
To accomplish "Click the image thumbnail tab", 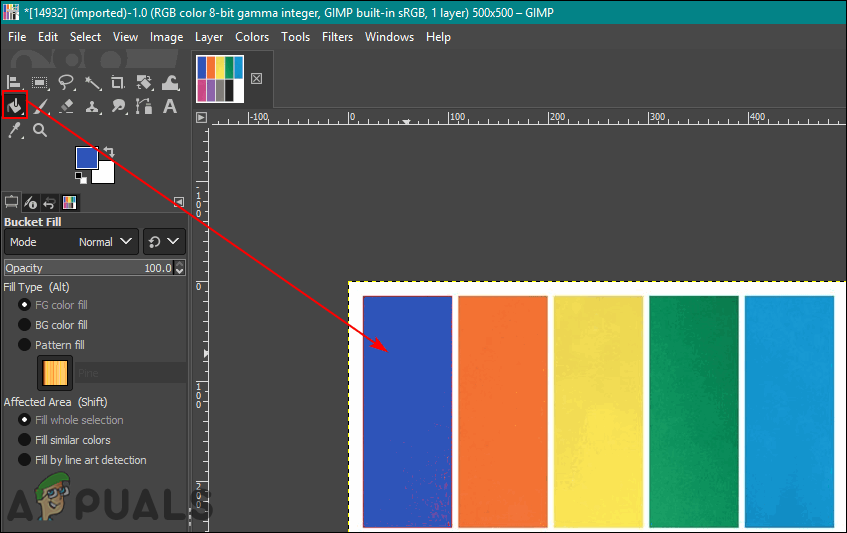I will click(220, 79).
